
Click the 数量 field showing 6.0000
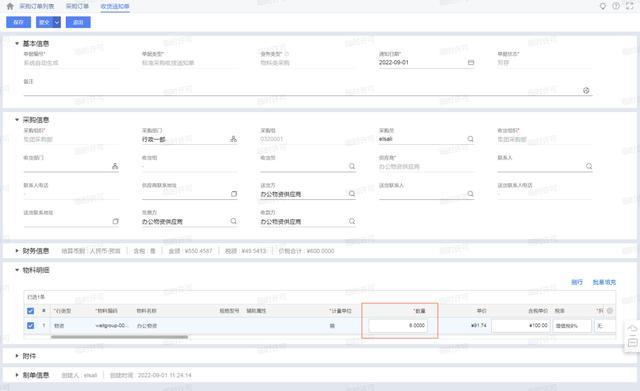398,326
